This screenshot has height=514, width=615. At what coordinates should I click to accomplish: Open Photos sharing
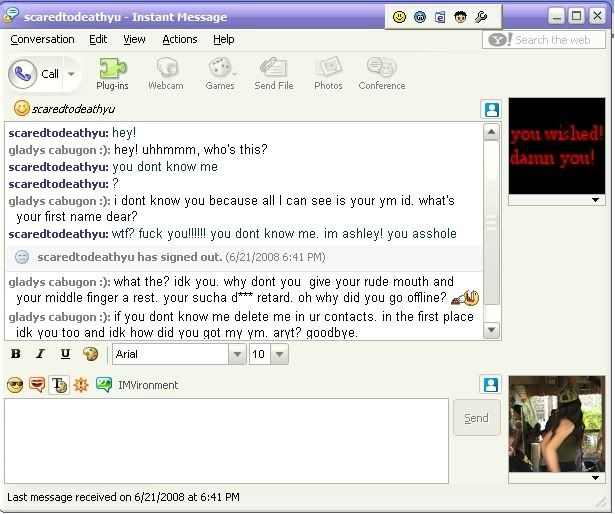[x=328, y=72]
